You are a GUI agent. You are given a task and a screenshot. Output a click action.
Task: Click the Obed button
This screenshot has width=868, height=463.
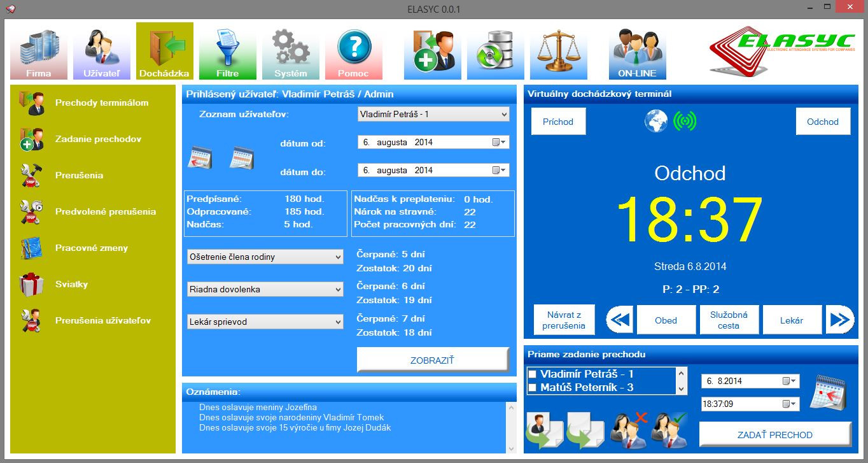pos(666,320)
